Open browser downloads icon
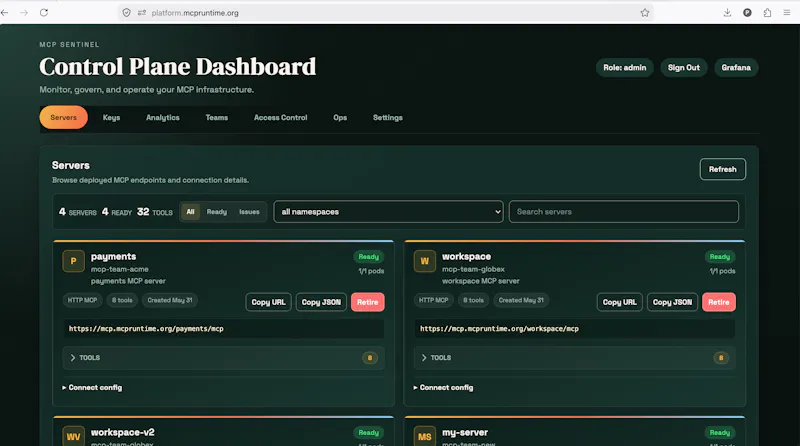800x446 pixels. coord(727,13)
